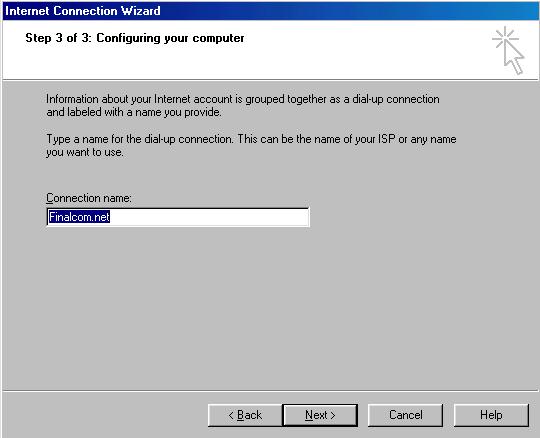Click 'Configuring your computer' heading text
The height and width of the screenshot is (438, 540).
[x=170, y=38]
